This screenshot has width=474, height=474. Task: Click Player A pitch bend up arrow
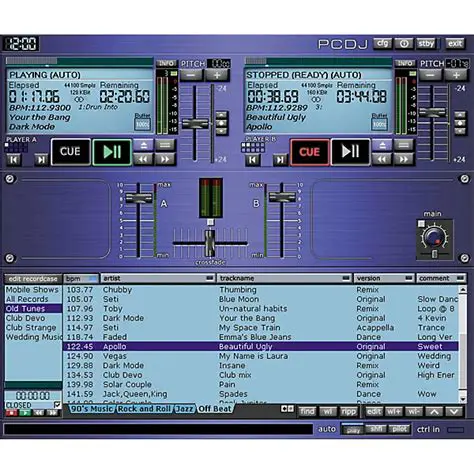pyautogui.click(x=222, y=115)
